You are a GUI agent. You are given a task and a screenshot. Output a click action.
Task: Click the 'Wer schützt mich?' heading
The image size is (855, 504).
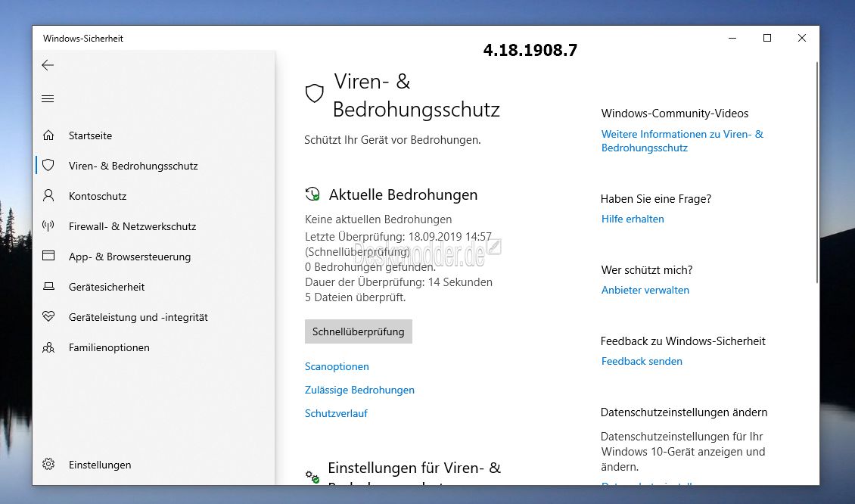click(647, 270)
